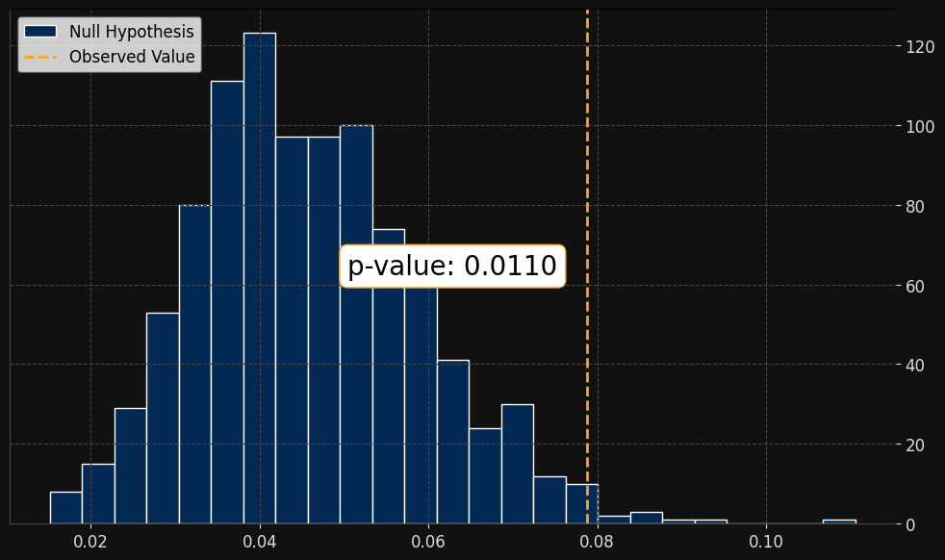Select the "Null Hypothesis" legend label

[x=131, y=32]
